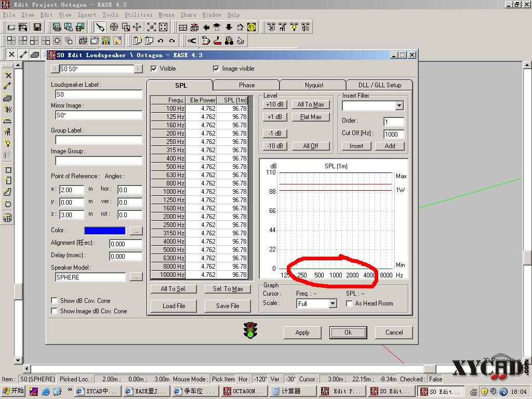Enable Show dB Cov. Cone
Image resolution: width=532 pixels, height=399 pixels.
point(54,301)
